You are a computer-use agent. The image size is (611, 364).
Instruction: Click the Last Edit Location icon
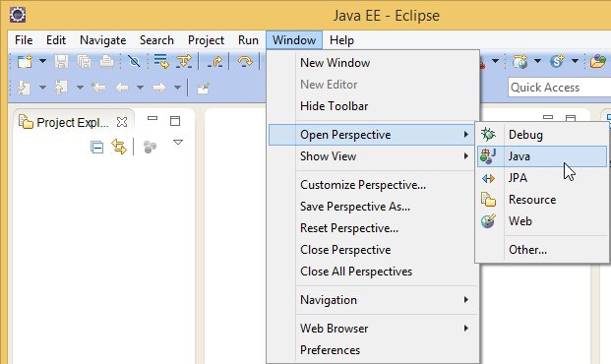98,88
